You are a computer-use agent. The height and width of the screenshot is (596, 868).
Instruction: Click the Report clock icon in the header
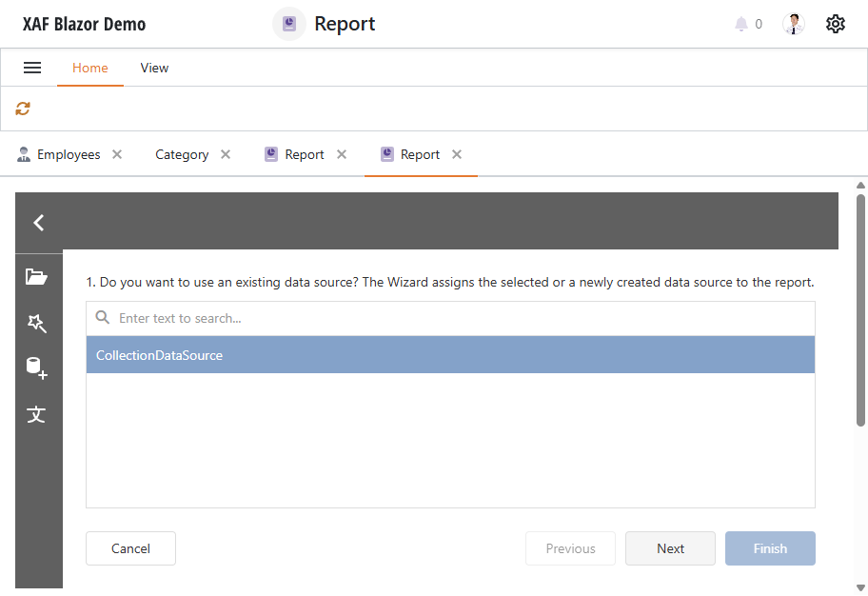pos(288,23)
